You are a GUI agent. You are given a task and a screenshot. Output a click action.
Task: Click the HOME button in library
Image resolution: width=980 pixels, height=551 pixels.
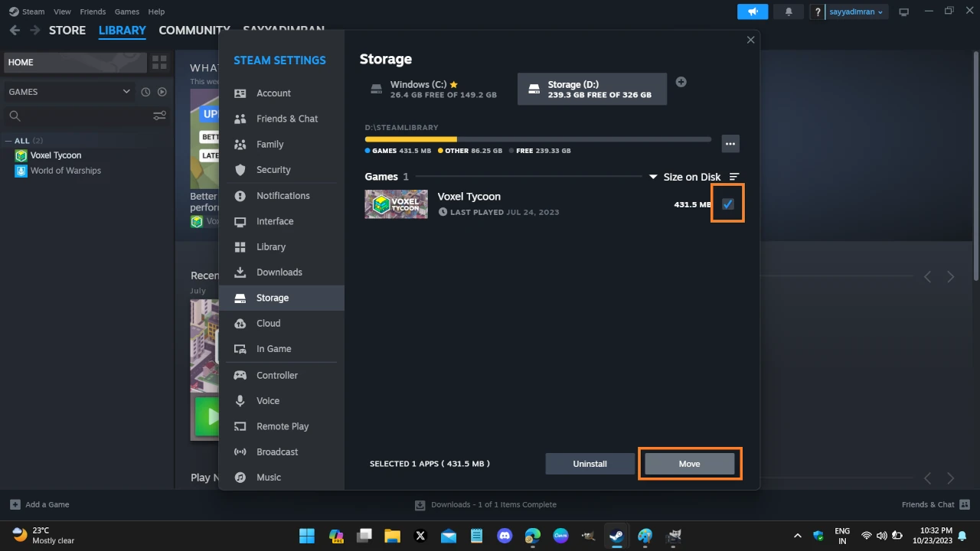74,63
